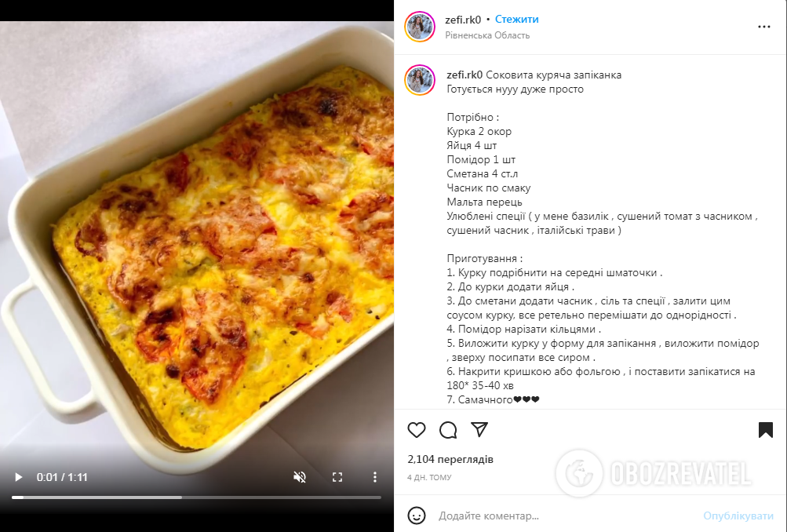Image resolution: width=787 pixels, height=532 pixels.
Task: Click avatar beside recipe caption
Action: click(420, 80)
